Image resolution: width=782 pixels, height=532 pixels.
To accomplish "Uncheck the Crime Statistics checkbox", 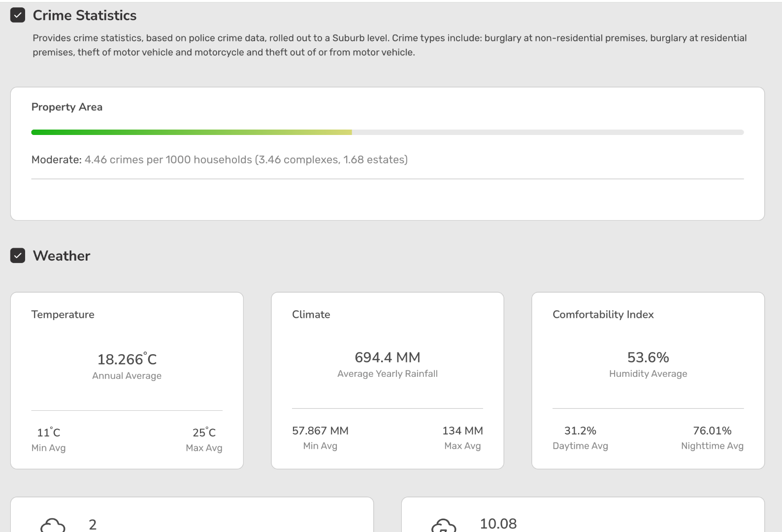I will [x=18, y=15].
